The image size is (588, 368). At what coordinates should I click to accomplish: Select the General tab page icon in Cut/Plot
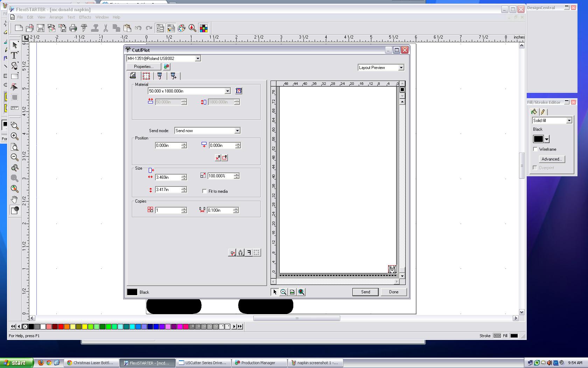coord(133,75)
